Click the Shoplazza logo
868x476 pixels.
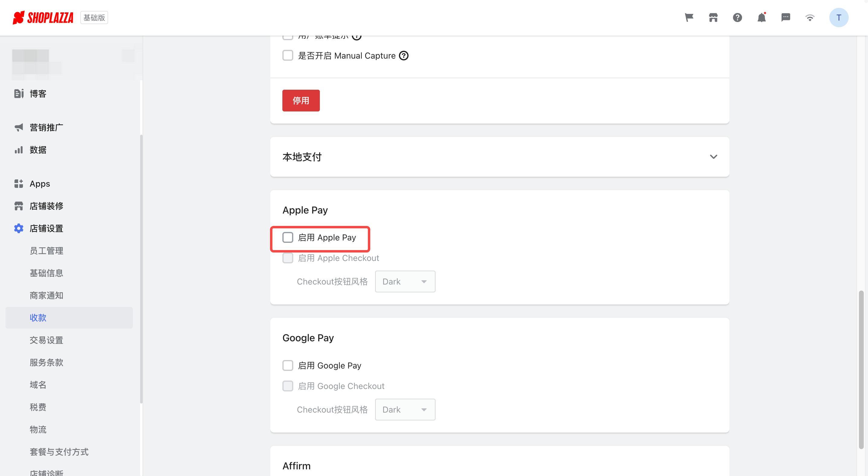click(43, 18)
